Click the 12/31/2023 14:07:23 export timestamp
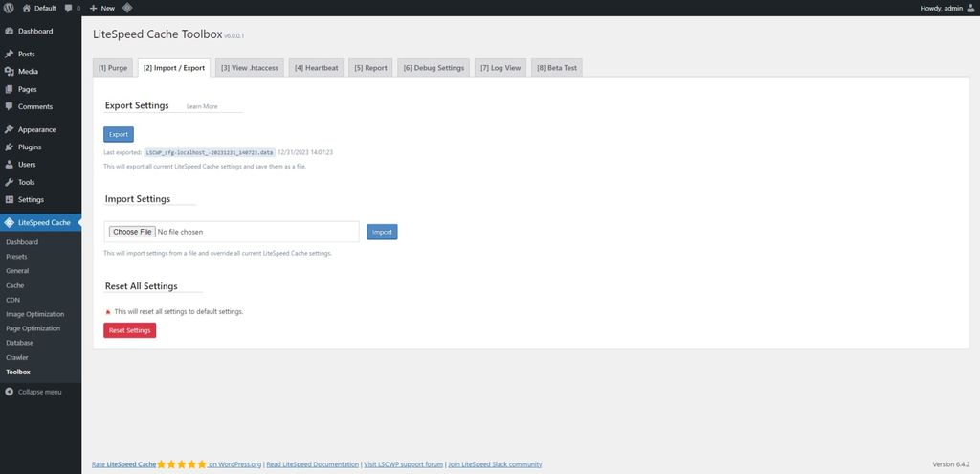 (x=305, y=152)
